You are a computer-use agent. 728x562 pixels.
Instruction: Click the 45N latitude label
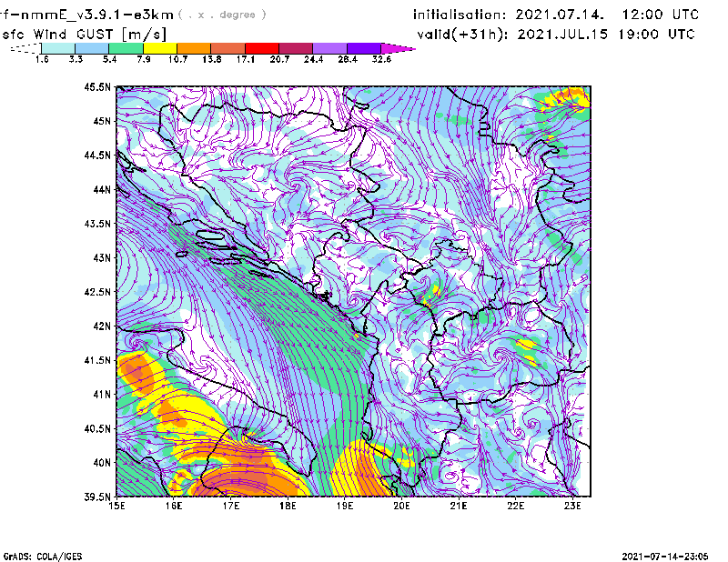(102, 121)
